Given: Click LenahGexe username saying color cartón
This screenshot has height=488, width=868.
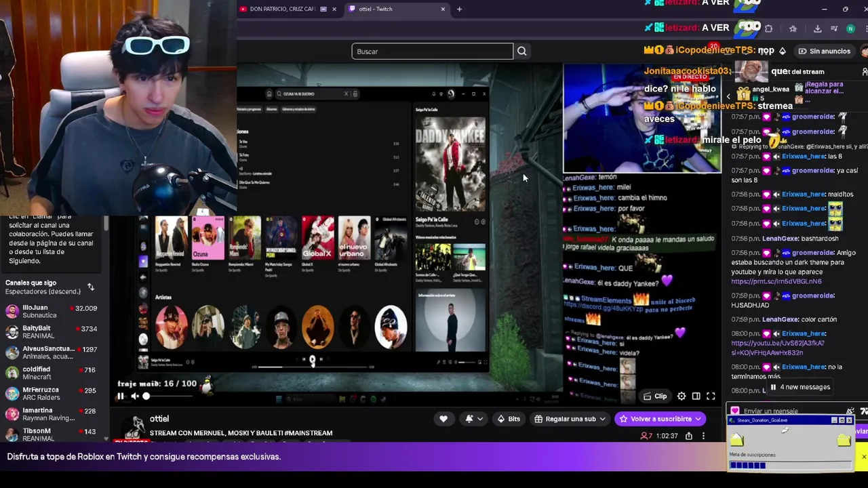Looking at the screenshot, I should [780, 319].
